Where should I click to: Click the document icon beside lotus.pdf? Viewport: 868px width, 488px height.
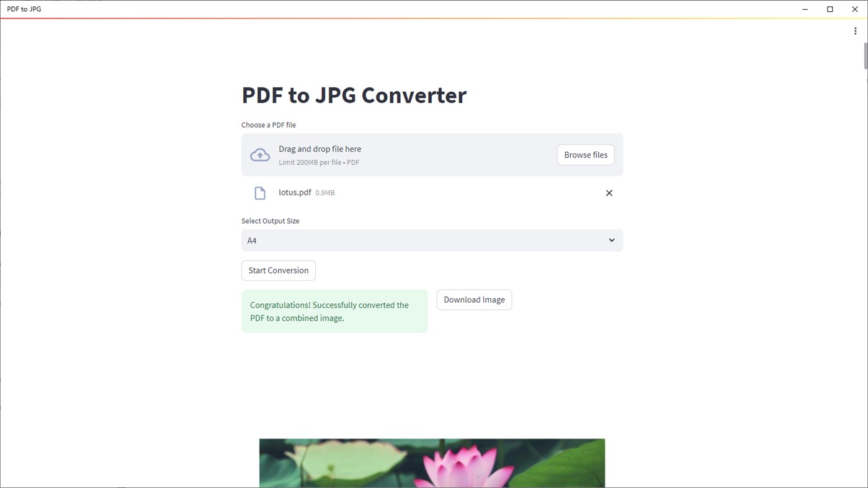tap(259, 192)
